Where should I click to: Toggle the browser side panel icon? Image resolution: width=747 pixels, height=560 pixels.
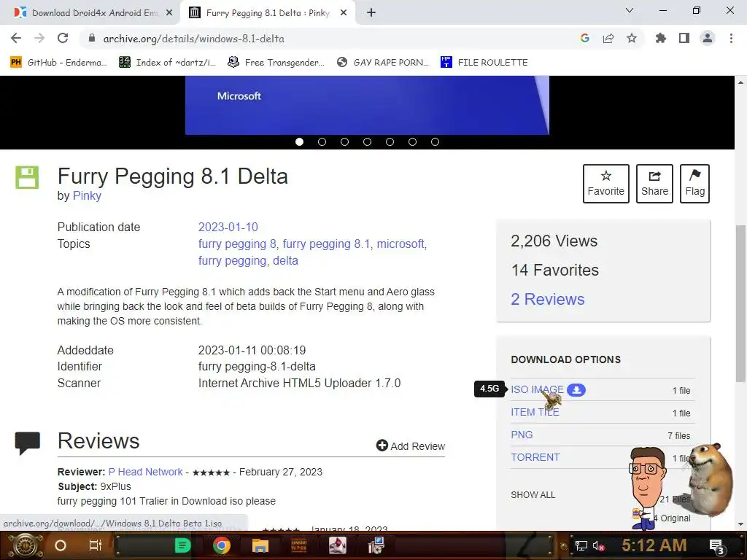(684, 38)
